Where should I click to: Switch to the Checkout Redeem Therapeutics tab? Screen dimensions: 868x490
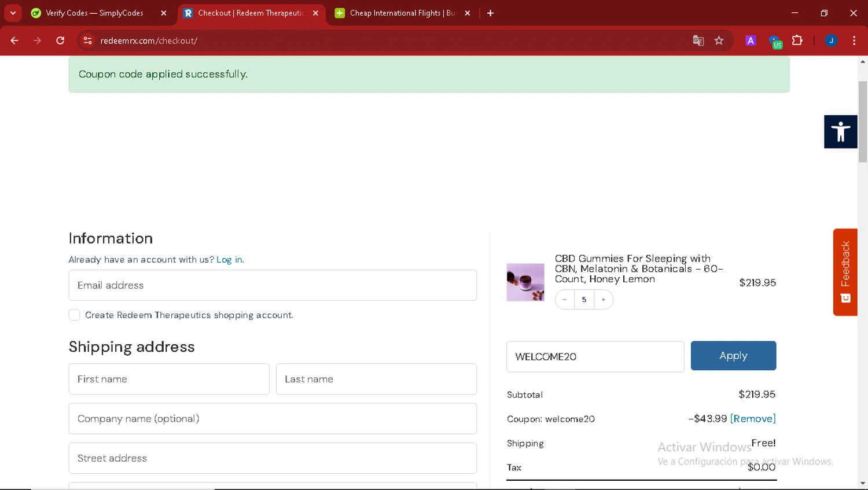coord(250,13)
